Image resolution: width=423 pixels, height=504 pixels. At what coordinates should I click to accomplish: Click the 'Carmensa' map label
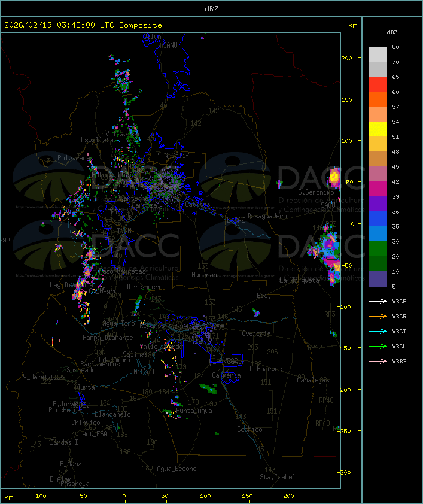coord(226,375)
